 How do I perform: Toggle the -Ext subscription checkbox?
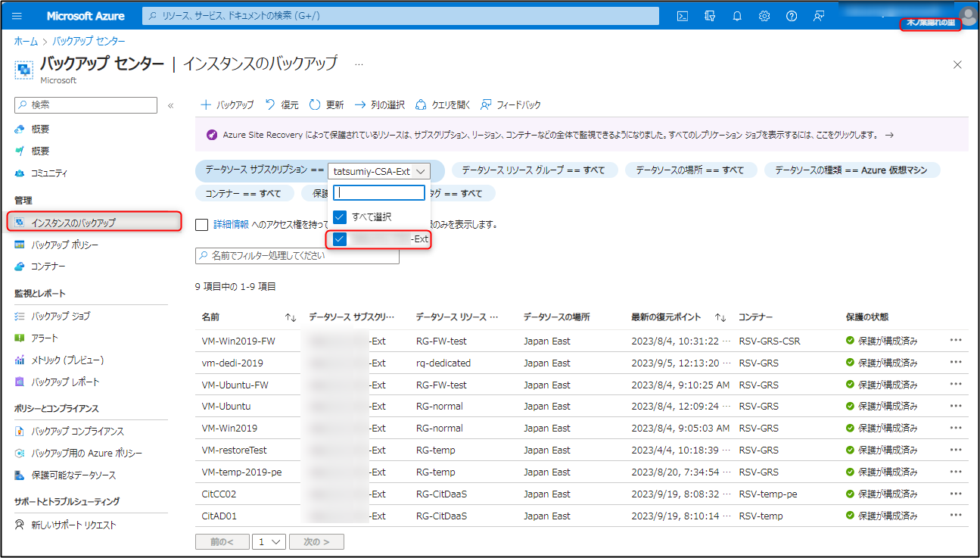tap(340, 239)
